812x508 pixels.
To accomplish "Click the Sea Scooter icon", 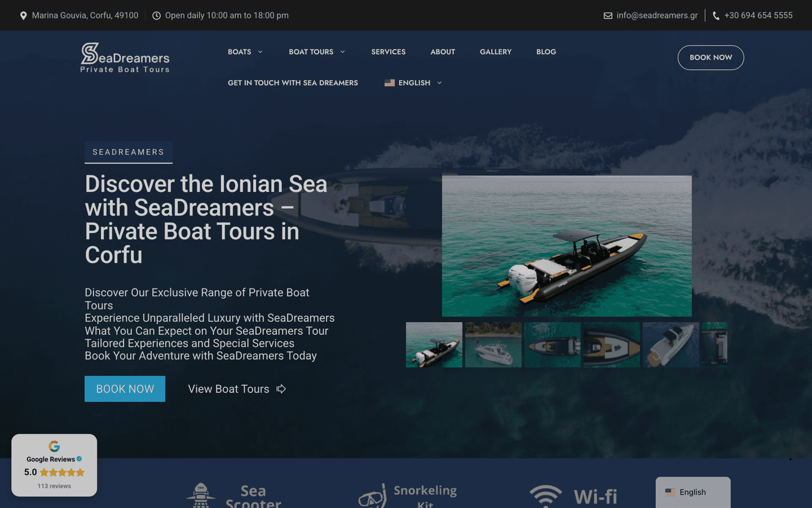I will click(x=201, y=495).
